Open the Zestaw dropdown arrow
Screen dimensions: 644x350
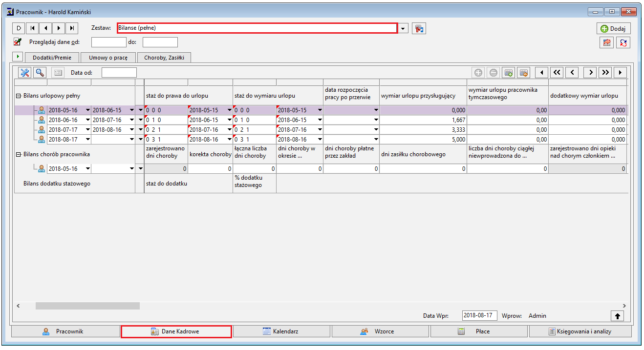point(403,29)
